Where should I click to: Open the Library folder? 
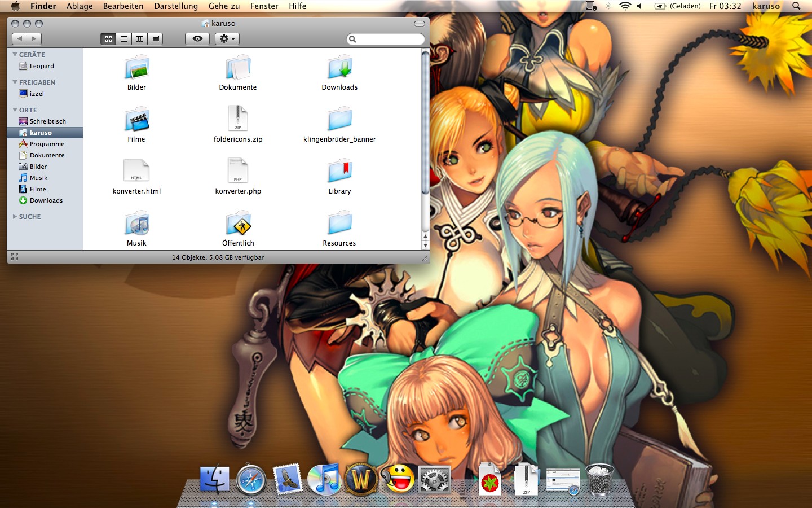point(339,172)
